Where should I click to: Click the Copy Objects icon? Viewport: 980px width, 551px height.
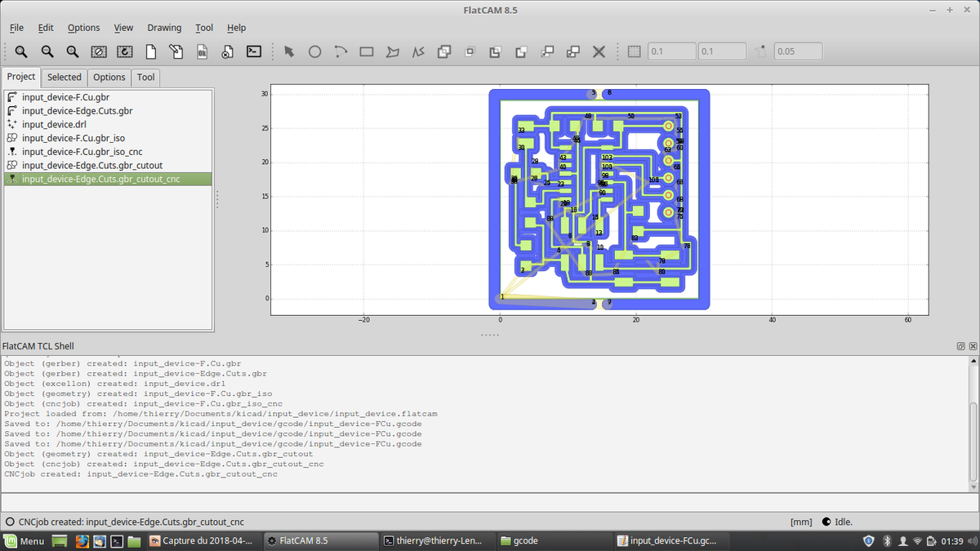click(x=573, y=51)
